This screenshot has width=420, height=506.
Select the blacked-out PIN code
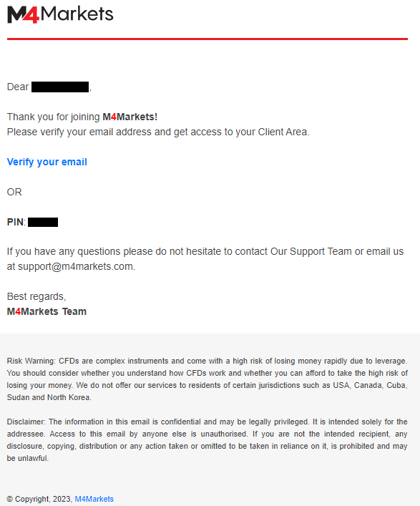coord(43,223)
